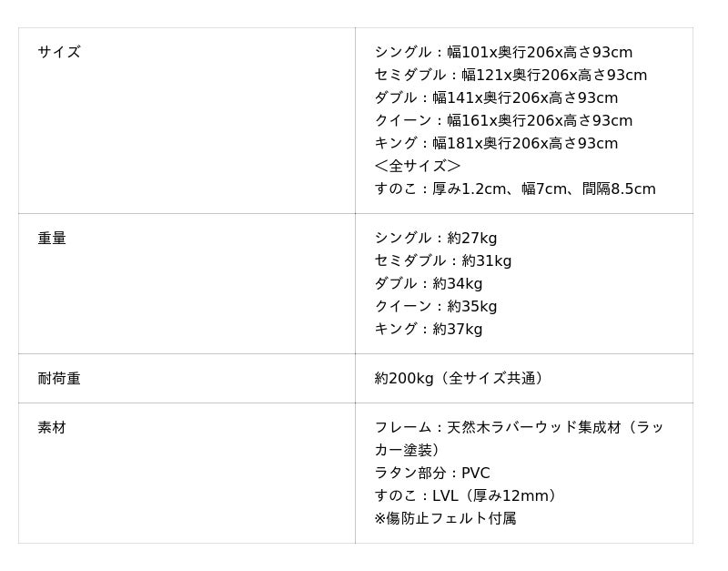The width and height of the screenshot is (728, 571).
Task: Click the シングル：約27kg weight line
Action: [436, 239]
